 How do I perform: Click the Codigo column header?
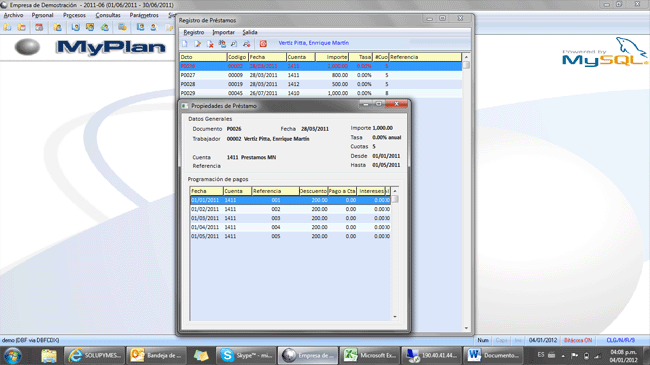238,57
